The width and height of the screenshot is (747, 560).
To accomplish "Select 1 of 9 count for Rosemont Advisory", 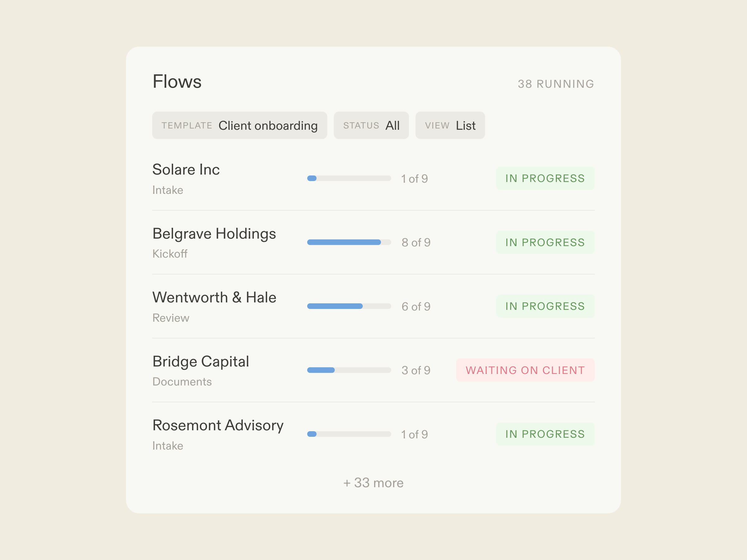I will (x=414, y=434).
